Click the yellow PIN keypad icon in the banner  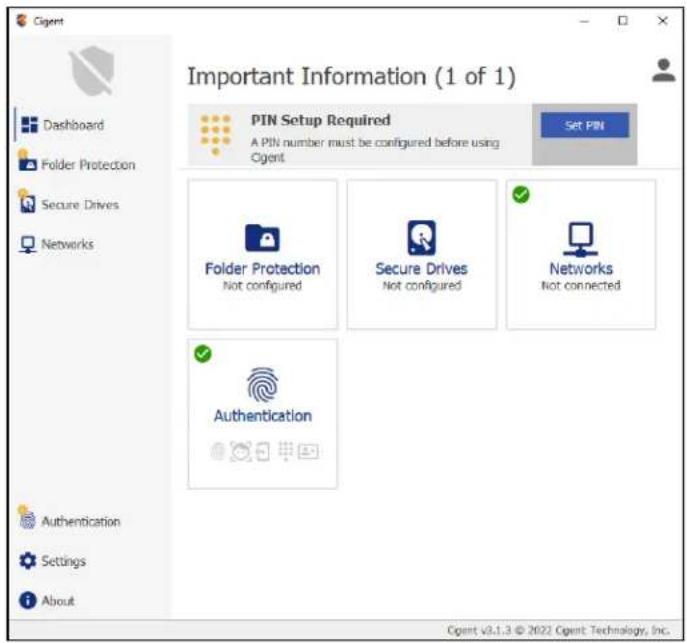215,134
